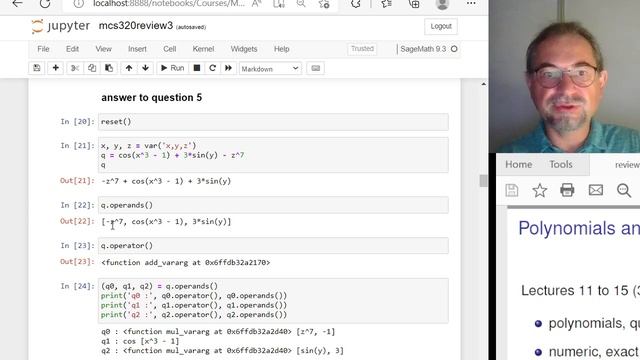Print document icon in PDF viewer
Screen dimensions: 640x360
point(567,190)
